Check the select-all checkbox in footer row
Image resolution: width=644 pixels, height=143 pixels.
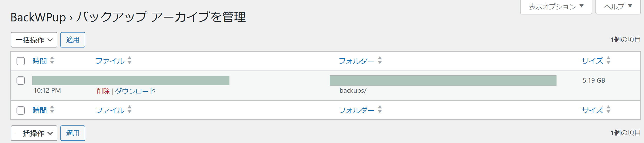click(21, 110)
